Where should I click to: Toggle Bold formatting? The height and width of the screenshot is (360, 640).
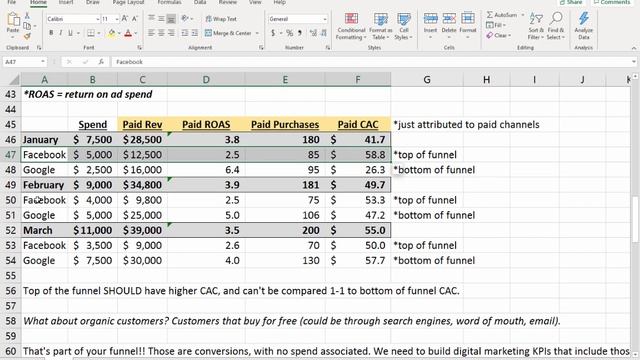51,33
